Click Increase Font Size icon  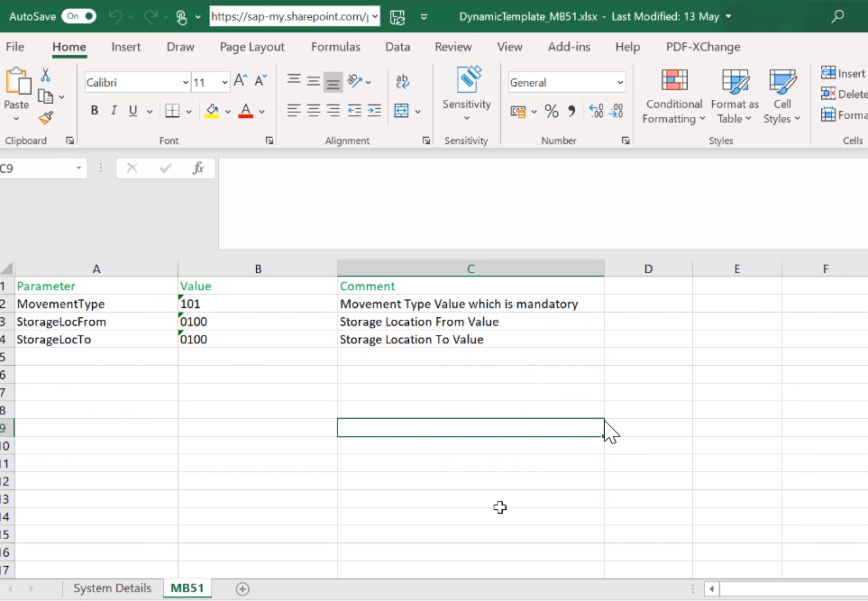click(240, 81)
